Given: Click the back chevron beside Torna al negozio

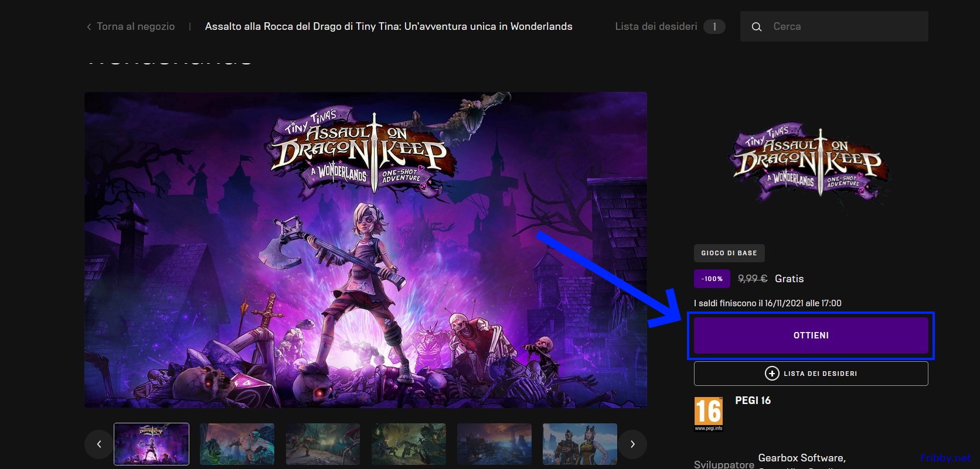Looking at the screenshot, I should (89, 27).
